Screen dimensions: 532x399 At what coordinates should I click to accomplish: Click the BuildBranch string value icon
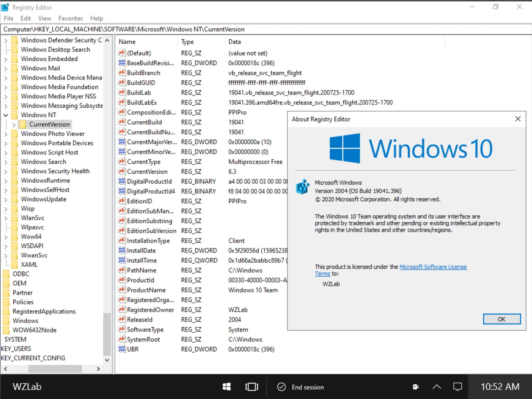pyautogui.click(x=122, y=72)
